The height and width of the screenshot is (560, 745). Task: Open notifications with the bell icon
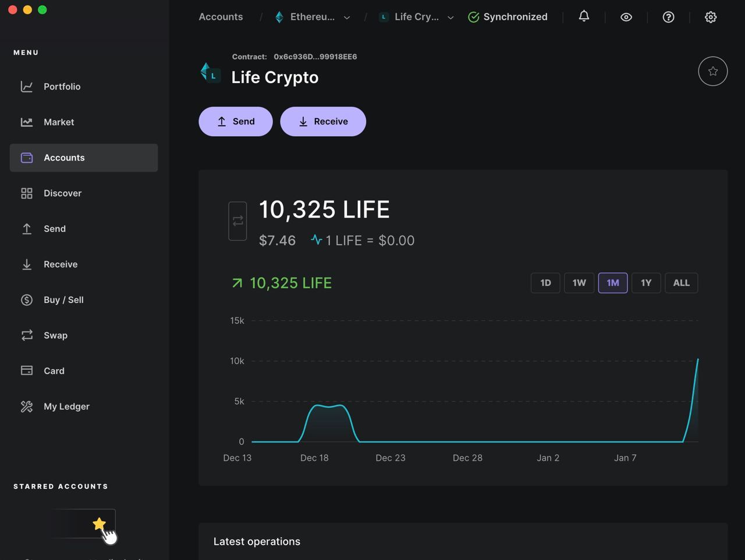pos(584,16)
